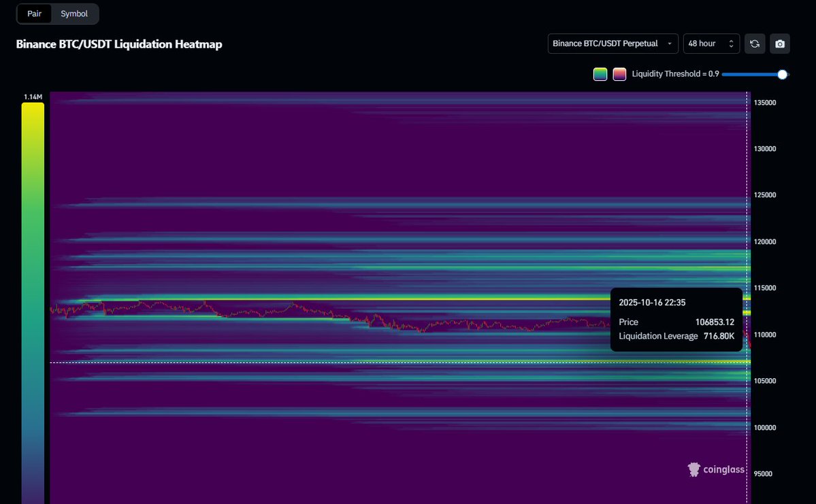
Task: Click the tooltip date 2025-10-16 22:35
Action: pos(651,303)
